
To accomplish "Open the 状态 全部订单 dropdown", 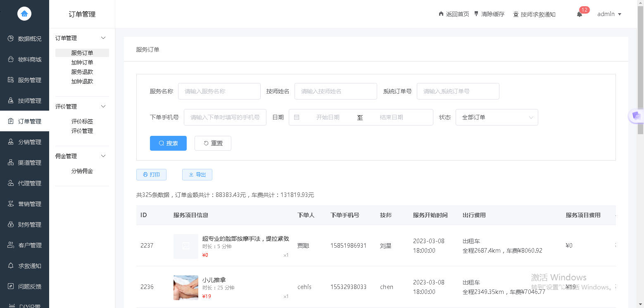I will [x=497, y=117].
